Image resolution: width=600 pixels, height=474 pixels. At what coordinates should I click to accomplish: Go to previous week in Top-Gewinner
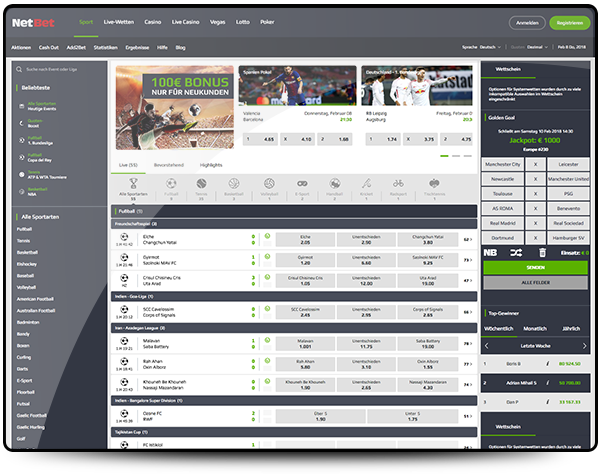pyautogui.click(x=487, y=346)
